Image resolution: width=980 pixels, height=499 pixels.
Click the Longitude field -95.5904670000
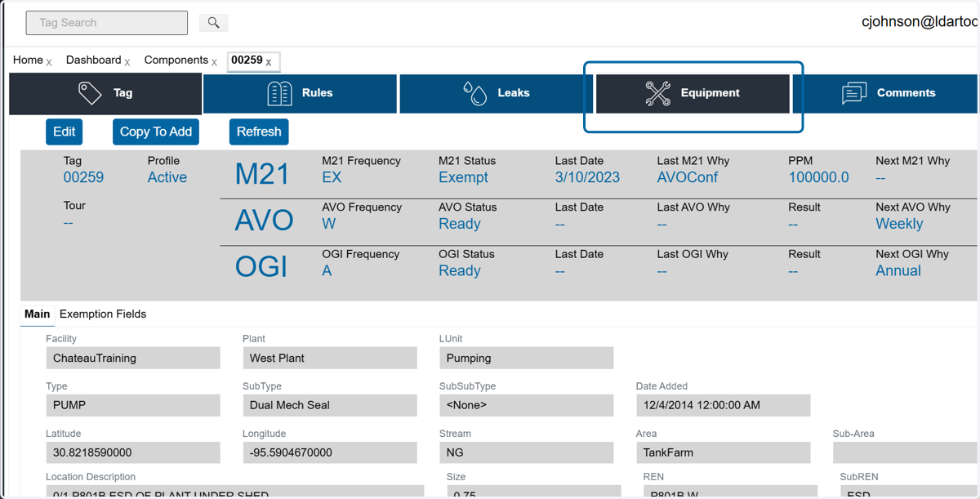pos(330,452)
